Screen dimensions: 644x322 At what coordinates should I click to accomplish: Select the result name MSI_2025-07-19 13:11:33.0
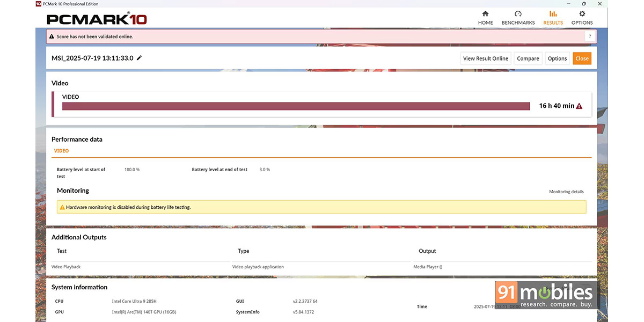[x=92, y=58]
